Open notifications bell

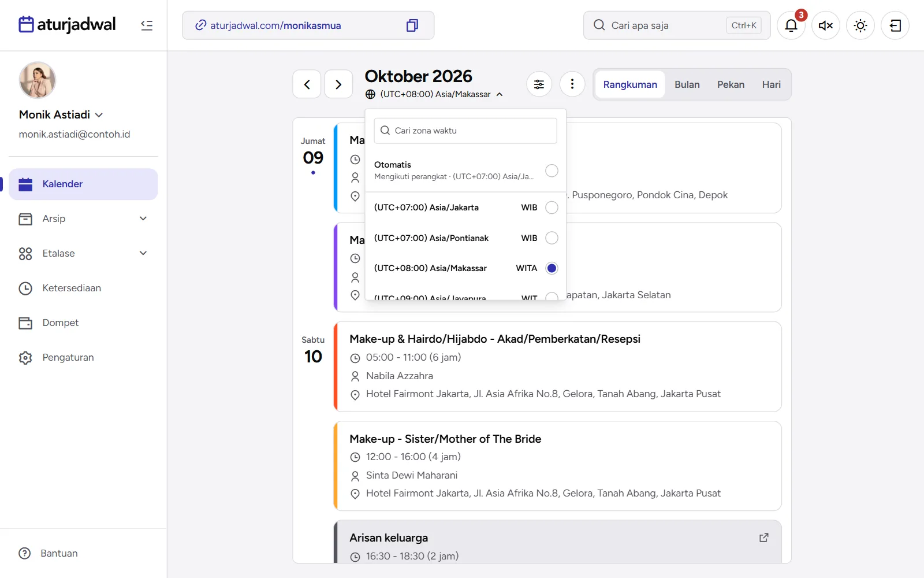point(791,25)
